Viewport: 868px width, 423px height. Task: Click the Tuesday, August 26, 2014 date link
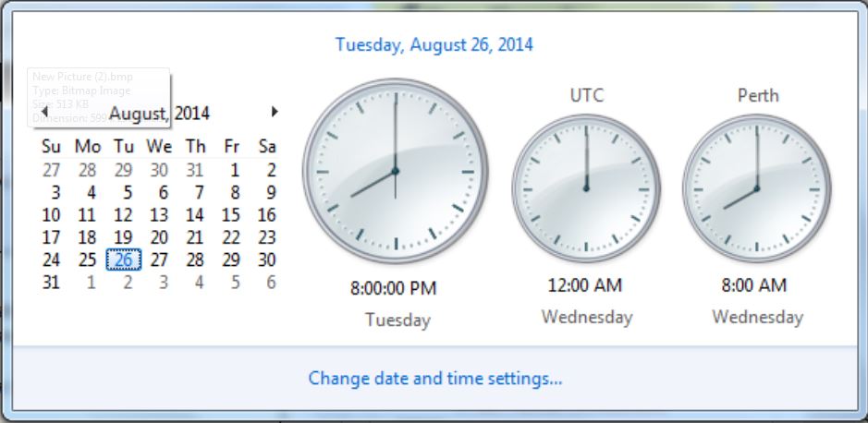pyautogui.click(x=434, y=44)
